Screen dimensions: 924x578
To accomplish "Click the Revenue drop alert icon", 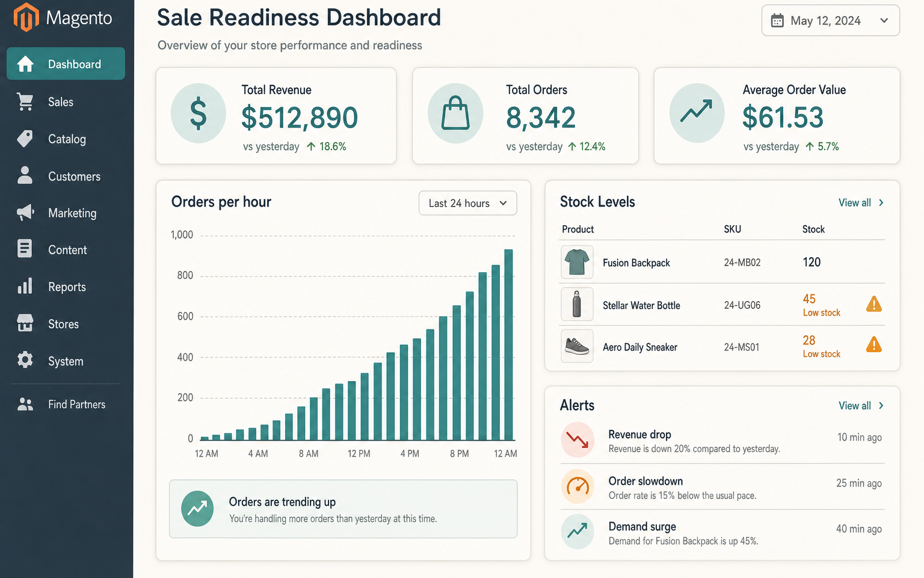I will (577, 440).
